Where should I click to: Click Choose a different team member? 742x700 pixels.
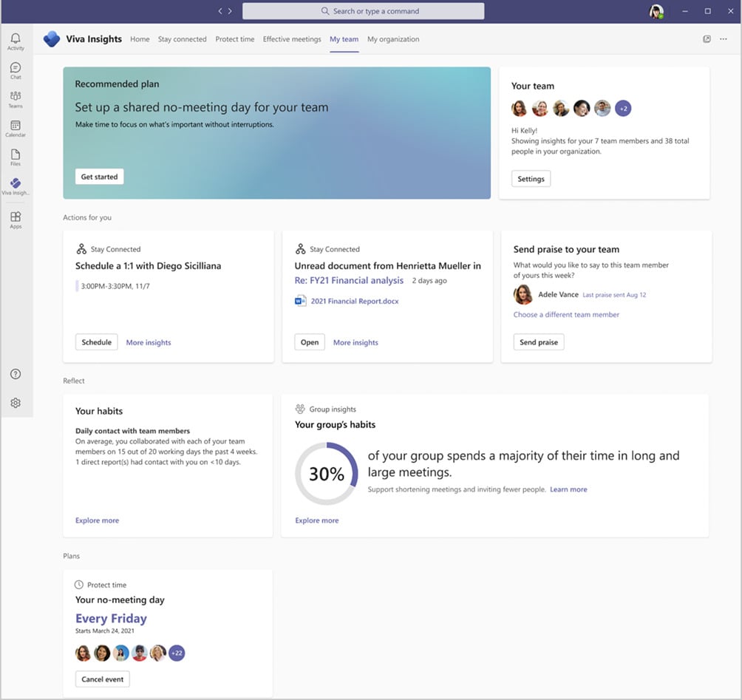coord(566,314)
